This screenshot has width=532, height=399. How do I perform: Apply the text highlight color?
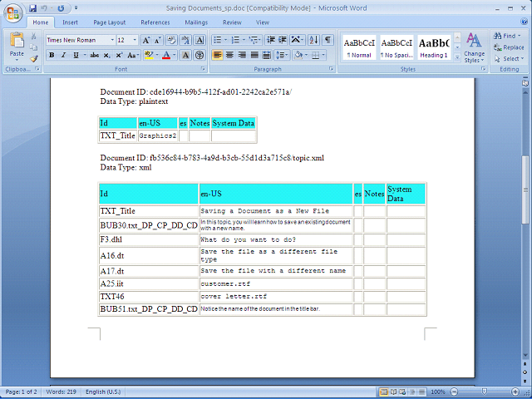[x=149, y=55]
